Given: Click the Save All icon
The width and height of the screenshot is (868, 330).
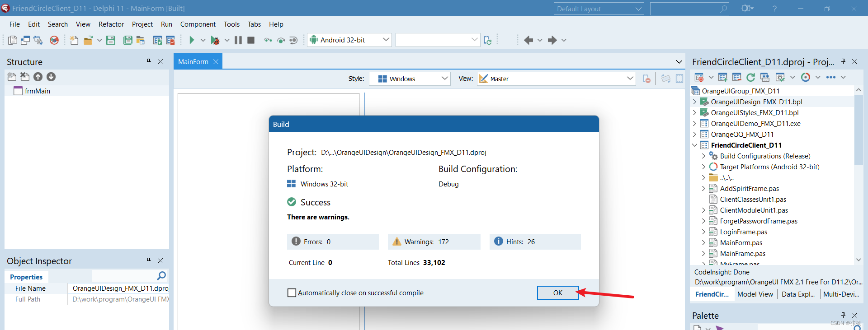Looking at the screenshot, I should coord(128,40).
